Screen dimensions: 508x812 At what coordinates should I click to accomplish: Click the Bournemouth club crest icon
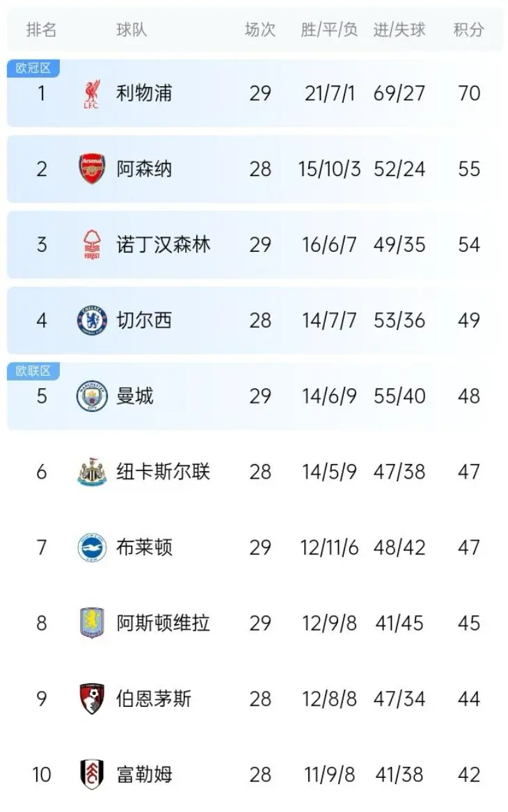(x=92, y=699)
